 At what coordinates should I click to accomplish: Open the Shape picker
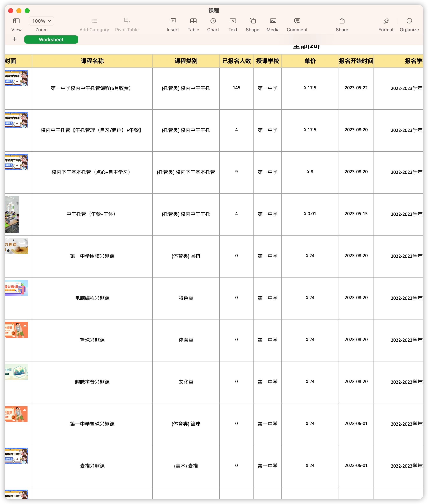coord(253,21)
